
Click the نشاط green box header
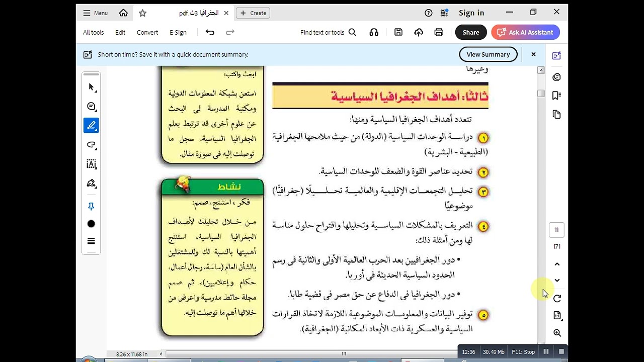pos(212,187)
